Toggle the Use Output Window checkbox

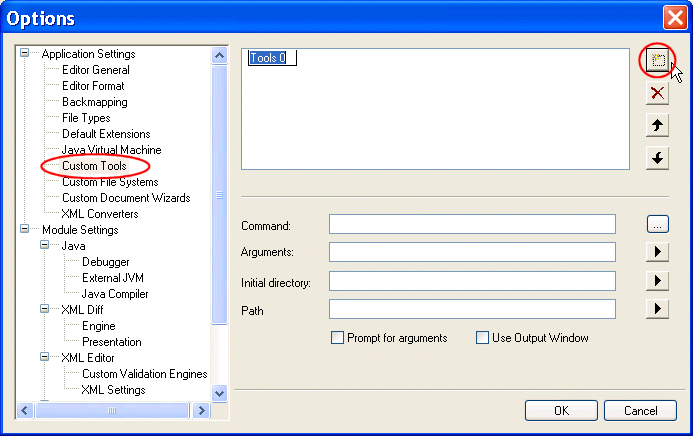coord(482,338)
